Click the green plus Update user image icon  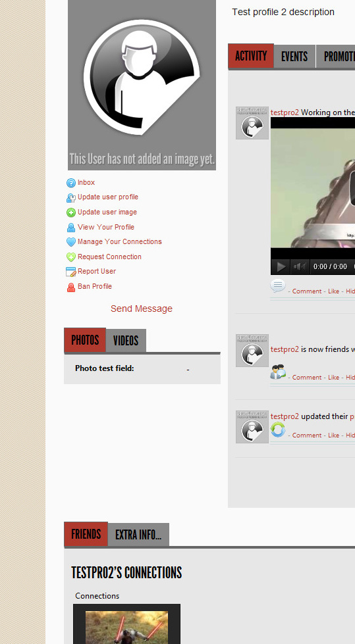[x=70, y=212]
